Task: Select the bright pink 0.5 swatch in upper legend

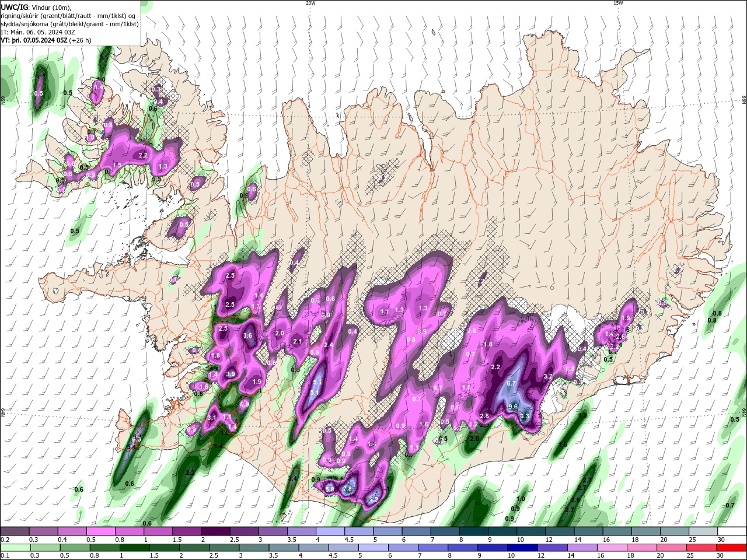Action: pyautogui.click(x=100, y=531)
